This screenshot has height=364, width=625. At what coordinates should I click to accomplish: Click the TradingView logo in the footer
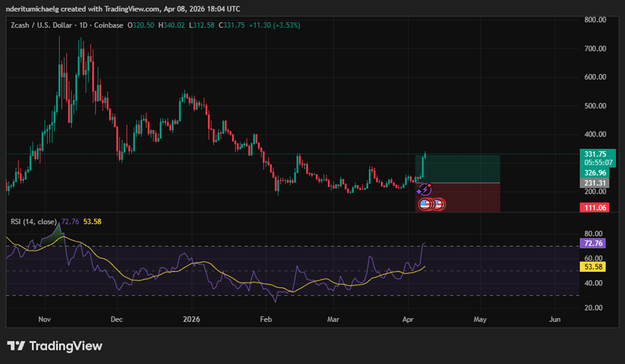pyautogui.click(x=54, y=346)
